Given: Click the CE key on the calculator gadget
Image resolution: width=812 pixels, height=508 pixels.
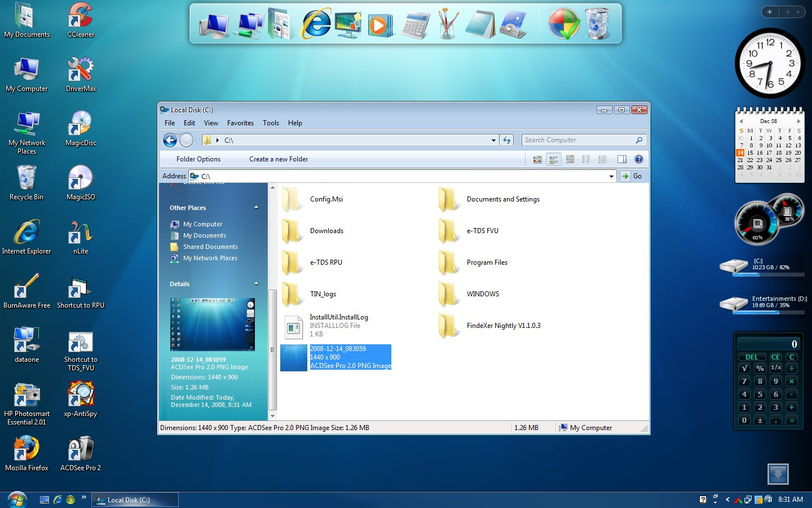Looking at the screenshot, I should pyautogui.click(x=775, y=357).
